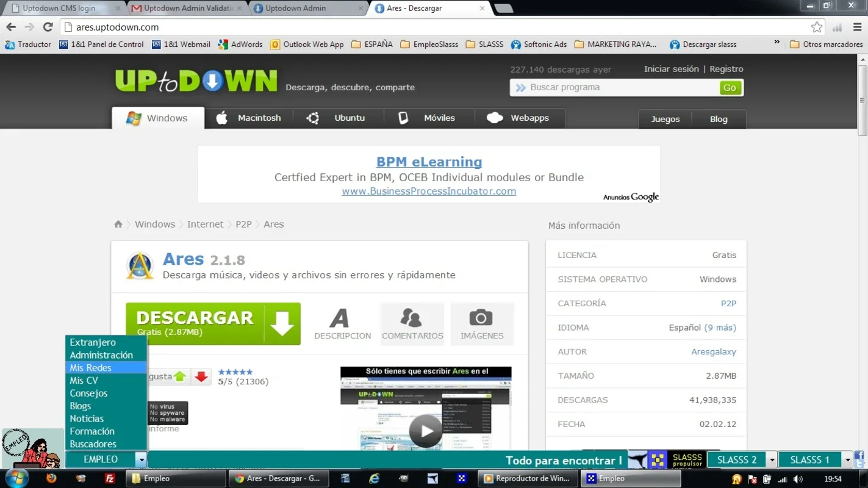
Task: Click the Empleo cartoon image
Action: pyautogui.click(x=32, y=448)
